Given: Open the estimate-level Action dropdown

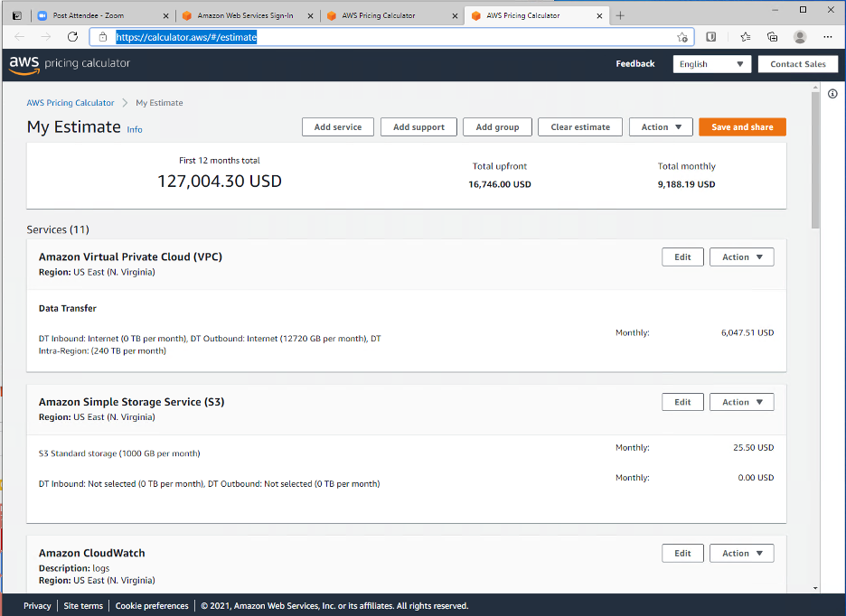Looking at the screenshot, I should [x=661, y=127].
